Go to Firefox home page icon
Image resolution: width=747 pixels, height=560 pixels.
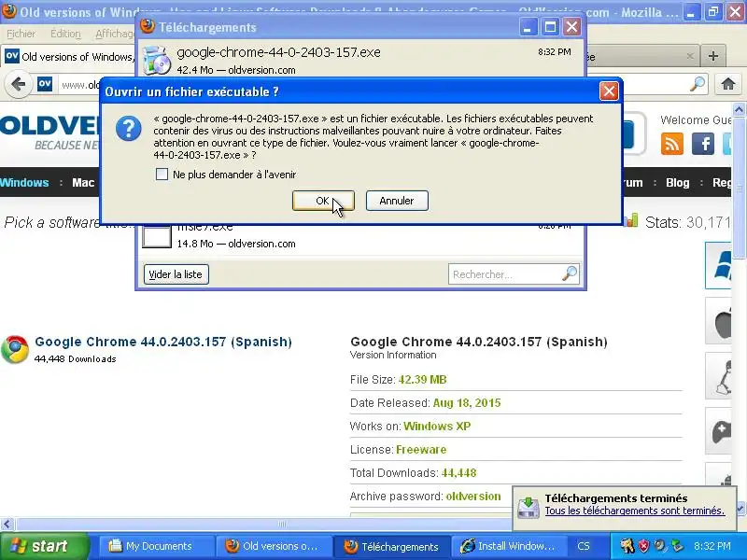[728, 84]
